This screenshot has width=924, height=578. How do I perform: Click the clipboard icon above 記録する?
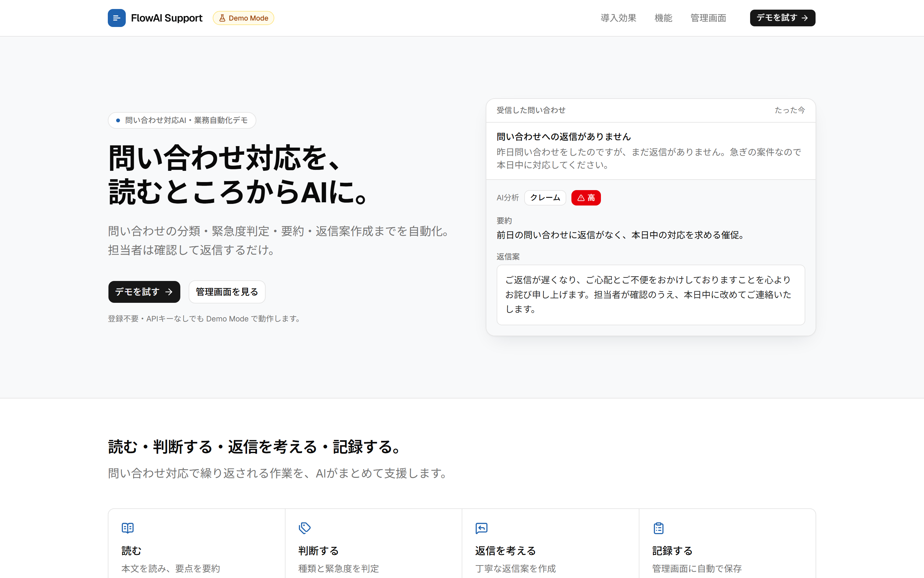pyautogui.click(x=658, y=528)
